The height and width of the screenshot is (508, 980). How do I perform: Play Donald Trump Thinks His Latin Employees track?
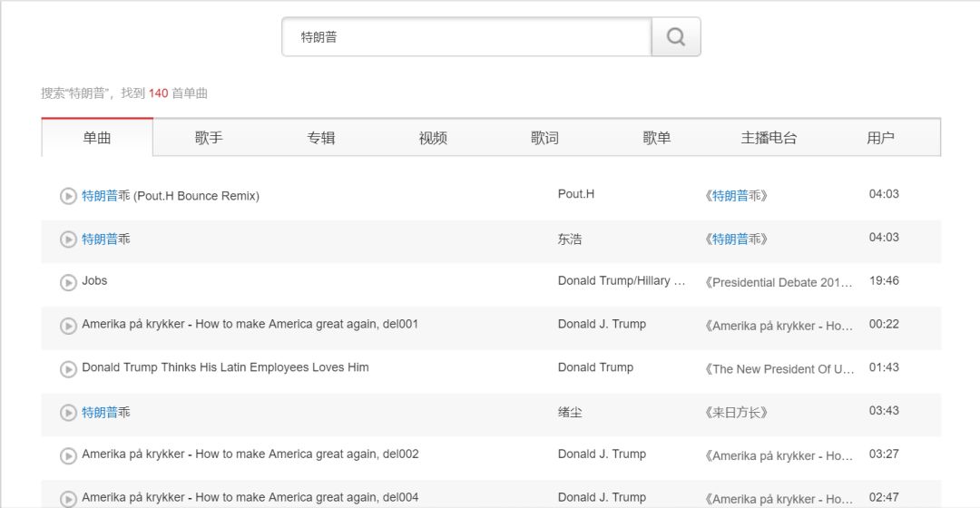68,369
